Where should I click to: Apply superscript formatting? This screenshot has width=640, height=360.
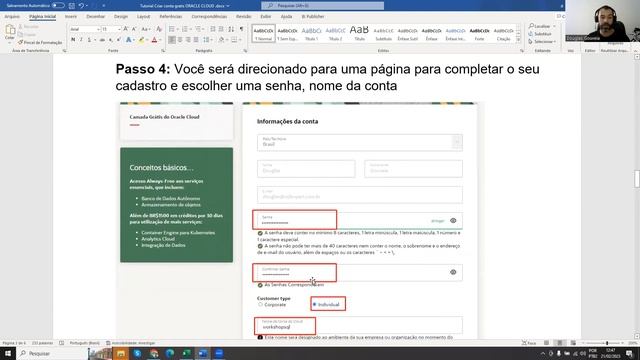[118, 40]
